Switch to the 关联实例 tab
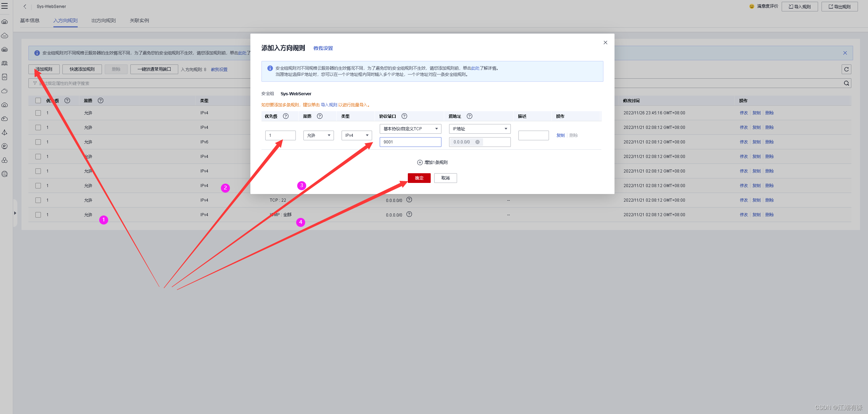Viewport: 868px width, 414px height. [139, 20]
